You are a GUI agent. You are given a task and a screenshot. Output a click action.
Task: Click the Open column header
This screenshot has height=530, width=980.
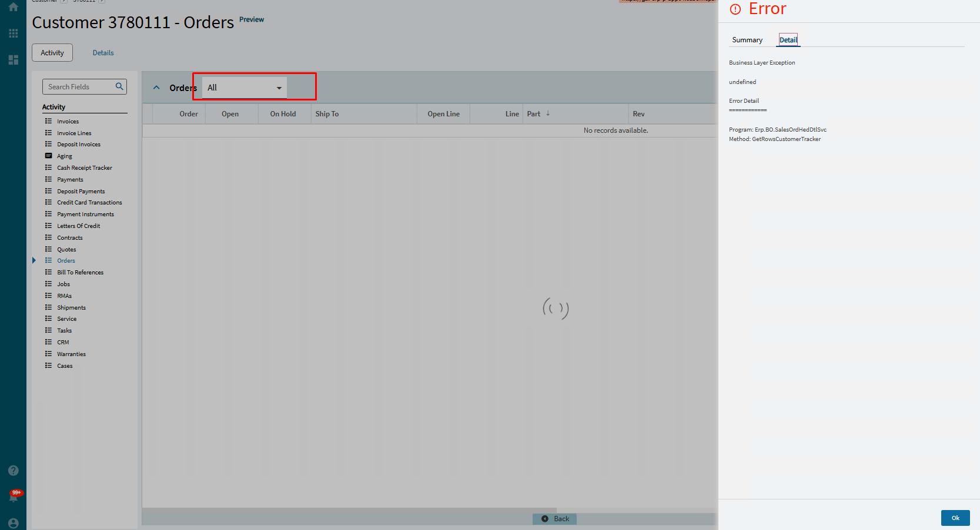pyautogui.click(x=232, y=114)
